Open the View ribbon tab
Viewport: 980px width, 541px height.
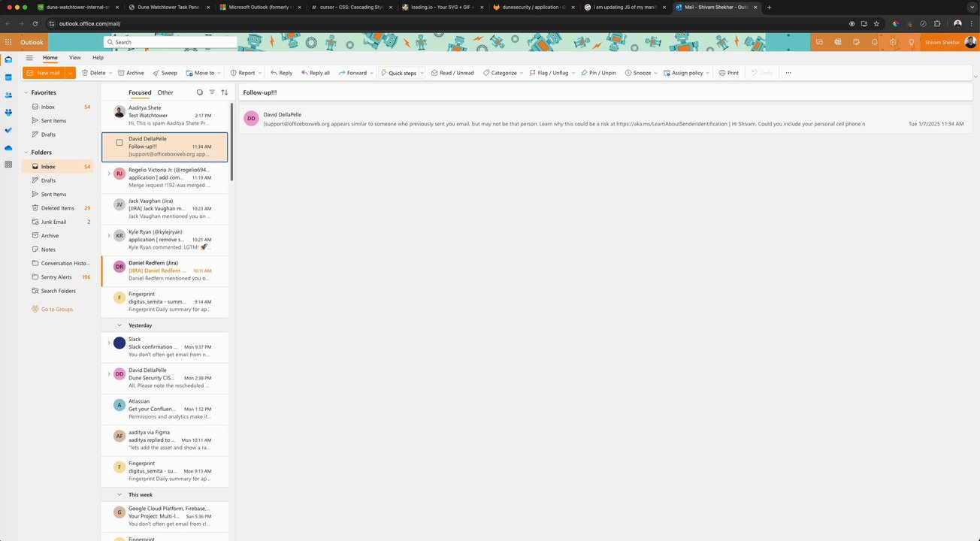(75, 58)
